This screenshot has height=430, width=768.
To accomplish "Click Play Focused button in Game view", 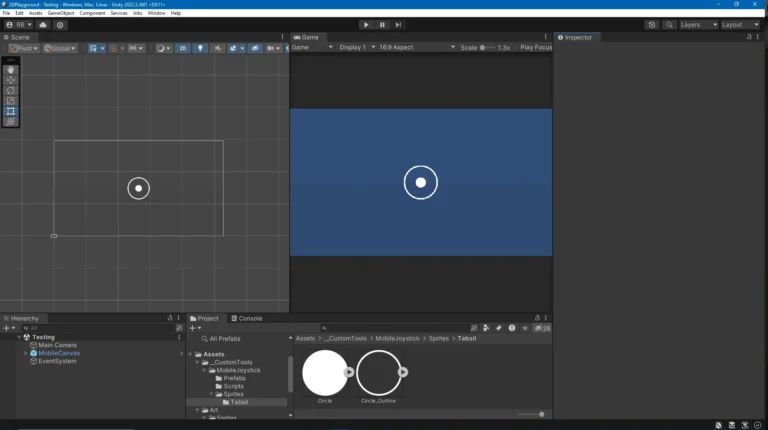I will (x=536, y=48).
